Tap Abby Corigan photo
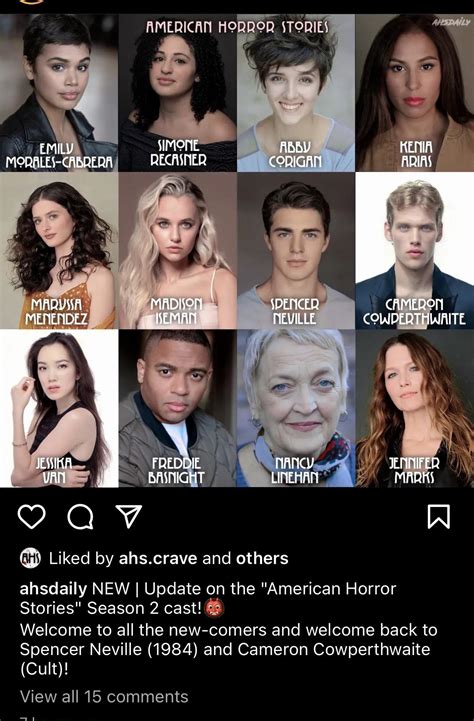This screenshot has height=721, width=474. (x=296, y=93)
